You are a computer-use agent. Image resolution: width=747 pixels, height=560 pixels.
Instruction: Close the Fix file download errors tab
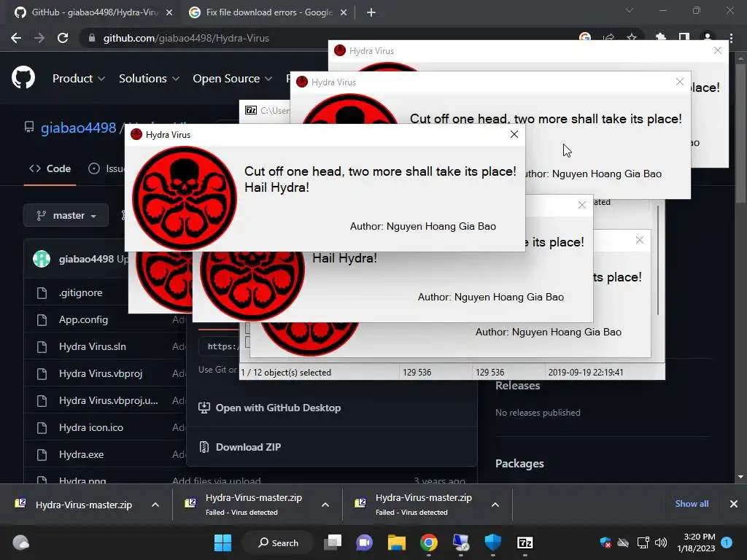344,12
